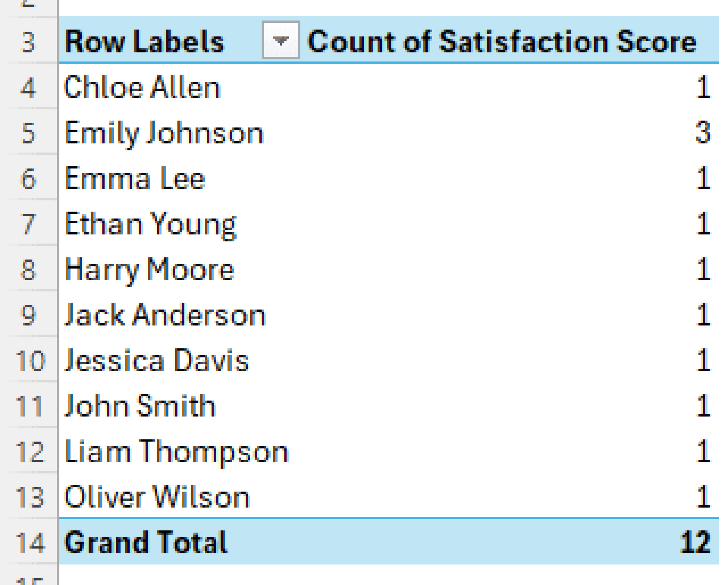Click the Jack Anderson cell
The height and width of the screenshot is (585, 728).
coord(165,315)
